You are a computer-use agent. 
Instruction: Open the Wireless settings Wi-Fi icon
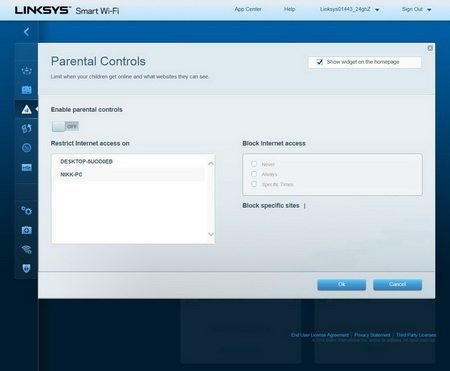click(27, 249)
